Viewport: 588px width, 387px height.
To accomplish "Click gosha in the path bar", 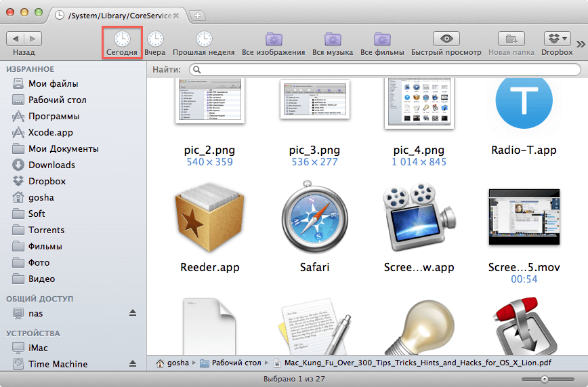I will [173, 363].
